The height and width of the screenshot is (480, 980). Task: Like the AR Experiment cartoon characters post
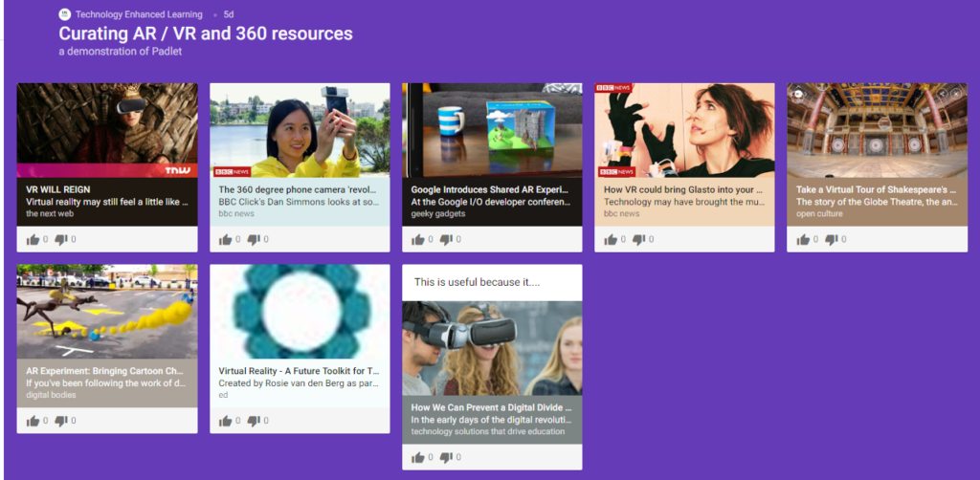33,421
